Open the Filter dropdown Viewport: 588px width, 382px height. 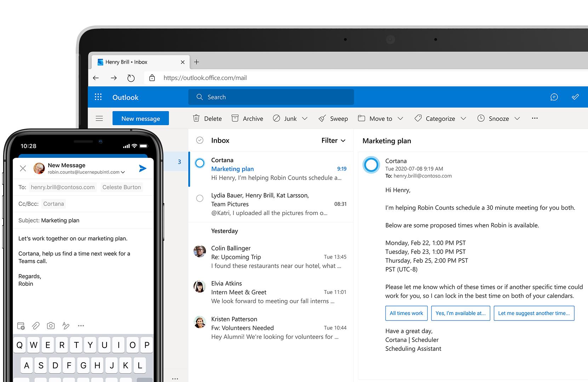(333, 140)
